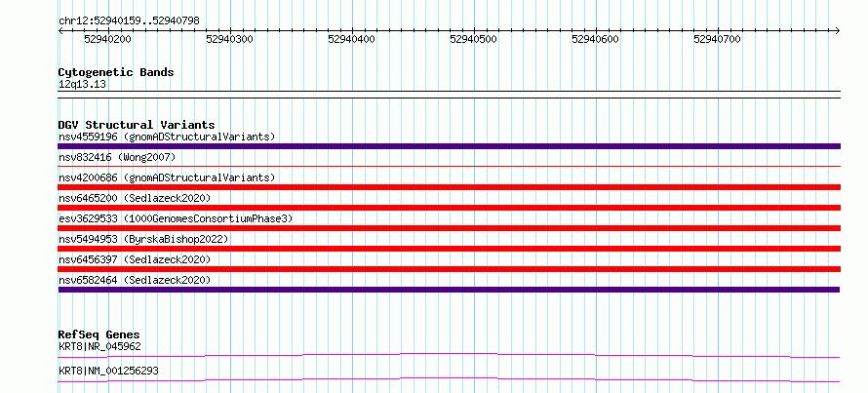
Task: Open the nsv832416 (Wong2007) label
Action: (117, 157)
